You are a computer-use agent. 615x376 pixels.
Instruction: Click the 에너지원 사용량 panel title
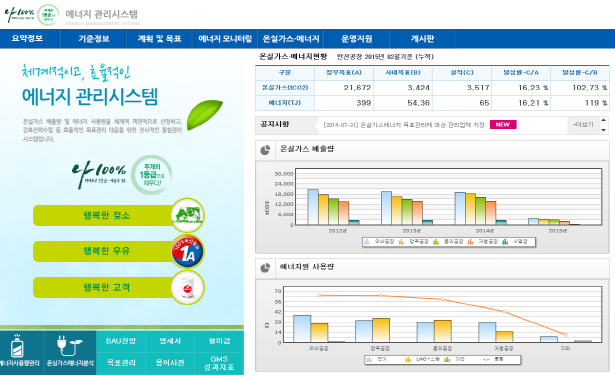click(307, 267)
